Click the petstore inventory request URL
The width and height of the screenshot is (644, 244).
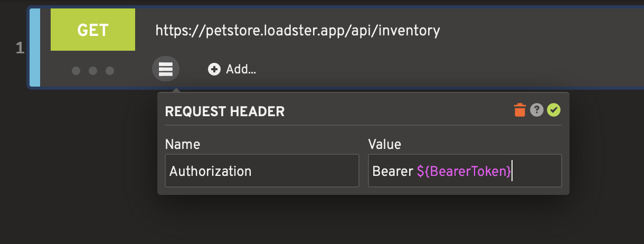click(297, 31)
